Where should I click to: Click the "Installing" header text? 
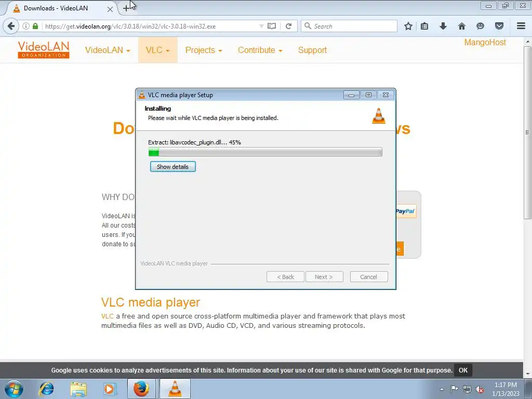coord(158,109)
